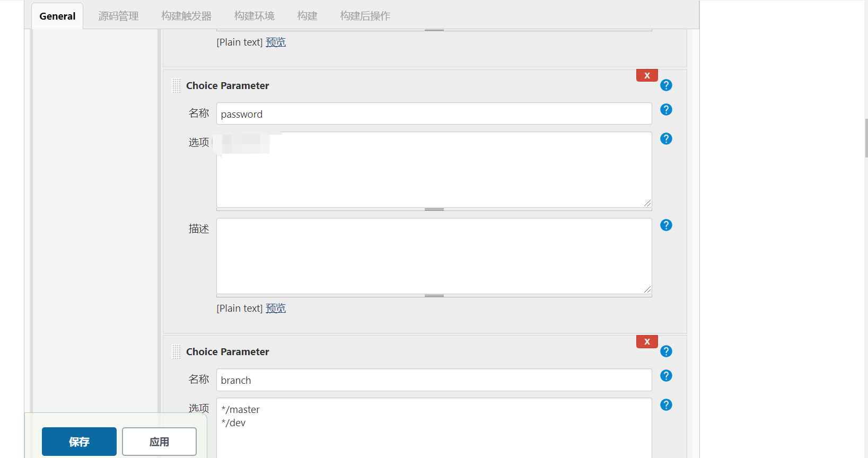
Task: Click the 应用 button
Action: point(159,442)
